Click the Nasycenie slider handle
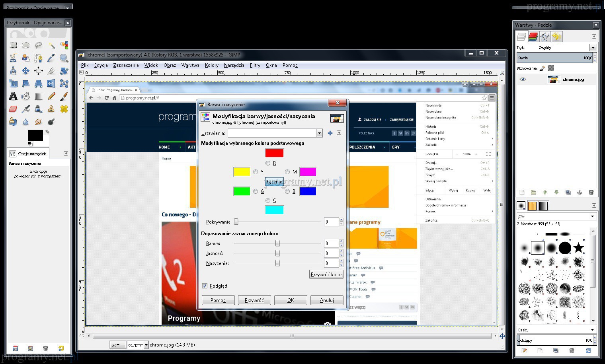 pos(277,263)
